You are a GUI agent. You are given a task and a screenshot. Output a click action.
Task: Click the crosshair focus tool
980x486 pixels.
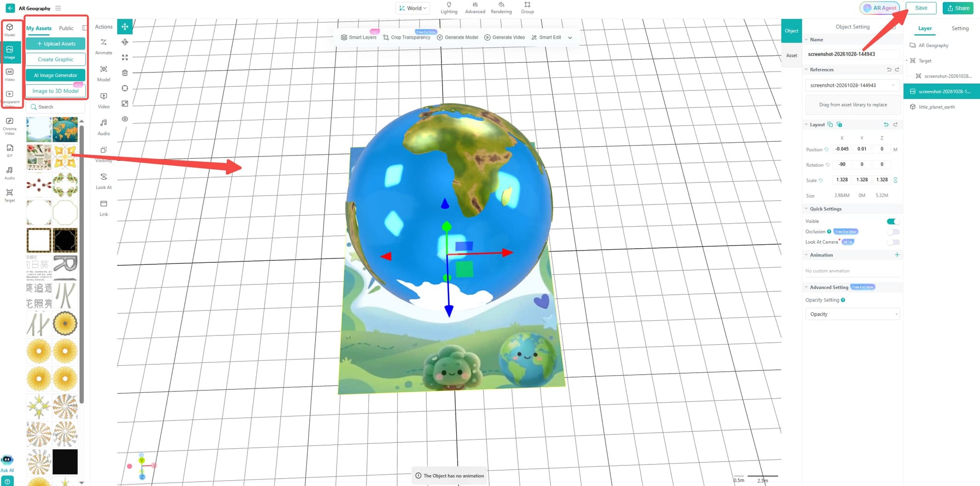125,88
